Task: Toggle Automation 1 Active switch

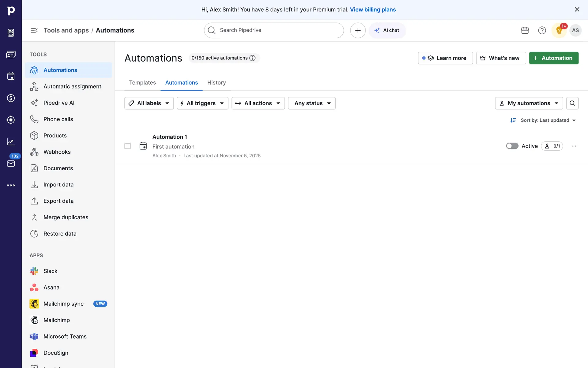Action: point(512,146)
